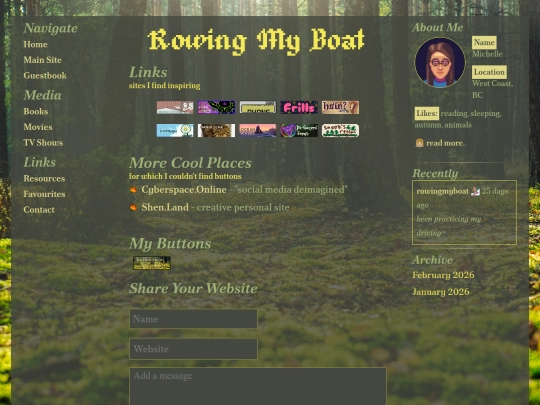
Task: Click the "been practicing my driving~" status text
Action: 449,226
